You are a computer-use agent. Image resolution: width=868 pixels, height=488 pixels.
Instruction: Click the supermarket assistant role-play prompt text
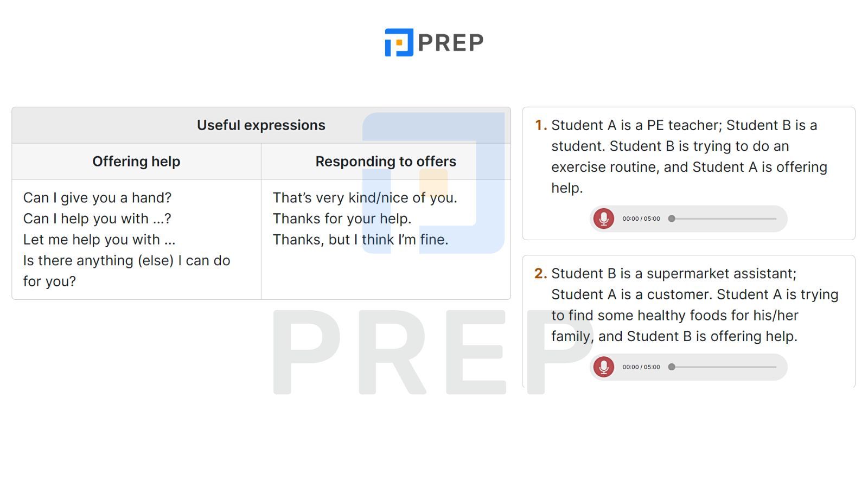(695, 305)
